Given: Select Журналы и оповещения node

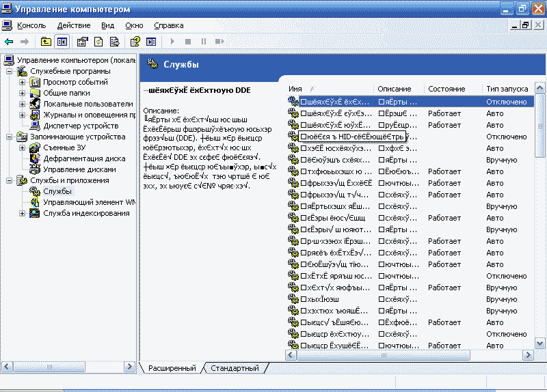Looking at the screenshot, I should 90,115.
